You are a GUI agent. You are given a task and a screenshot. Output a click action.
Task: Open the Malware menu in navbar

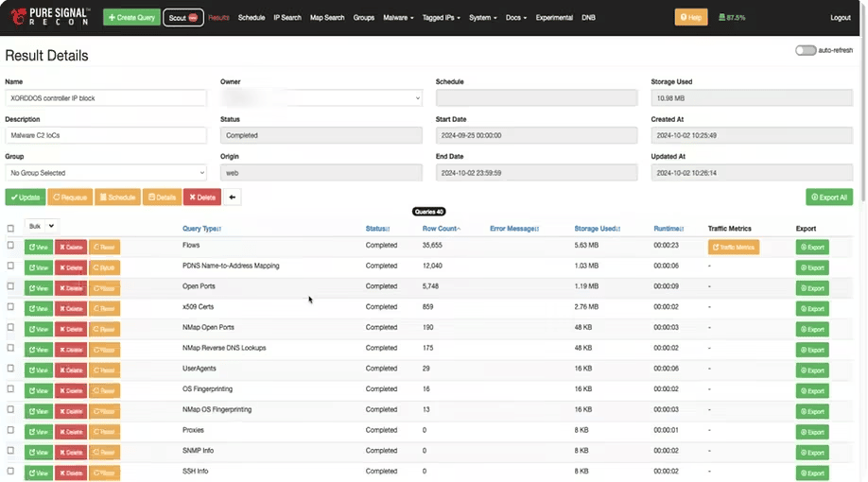(x=398, y=18)
